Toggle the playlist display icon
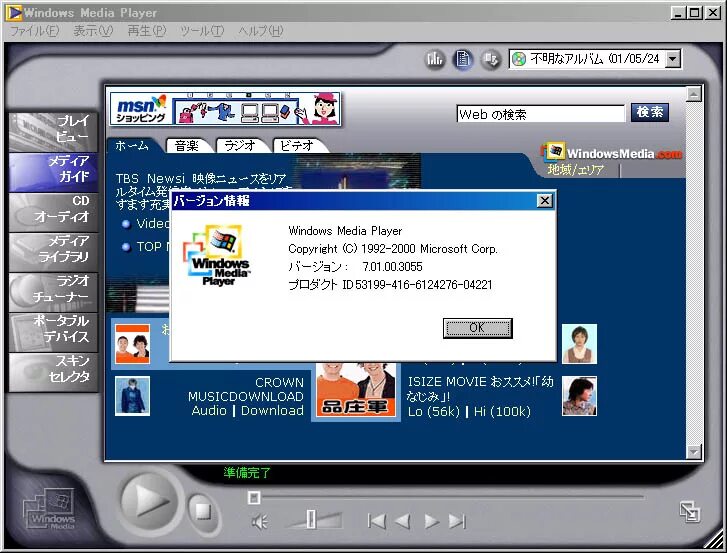The height and width of the screenshot is (553, 727). click(462, 59)
